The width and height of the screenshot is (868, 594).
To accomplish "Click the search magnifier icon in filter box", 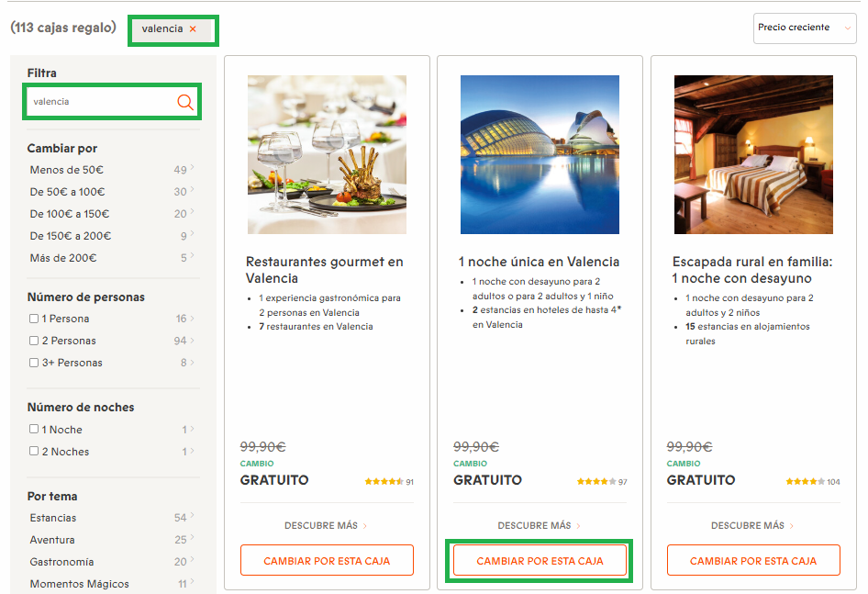I will [184, 102].
